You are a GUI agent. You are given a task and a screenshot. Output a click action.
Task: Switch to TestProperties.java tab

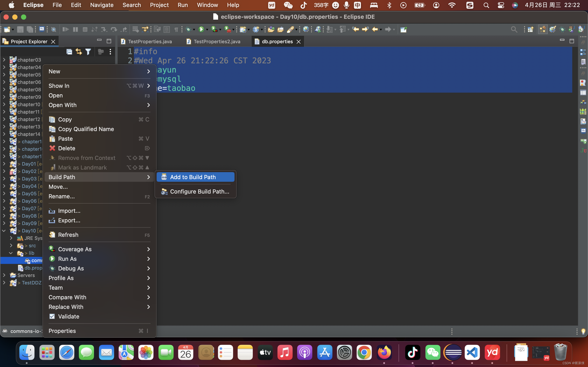pos(150,41)
